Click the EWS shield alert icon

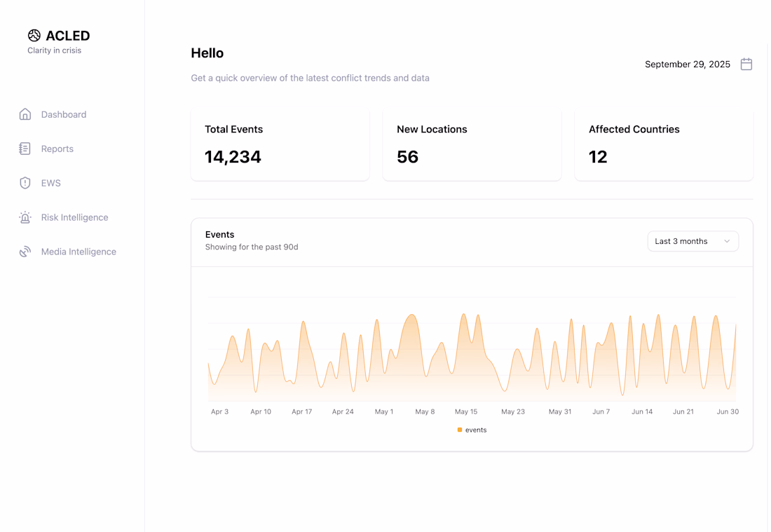tap(25, 183)
